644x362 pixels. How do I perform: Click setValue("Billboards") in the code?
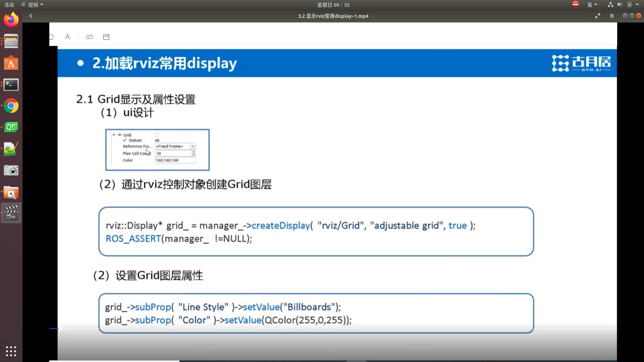291,307
